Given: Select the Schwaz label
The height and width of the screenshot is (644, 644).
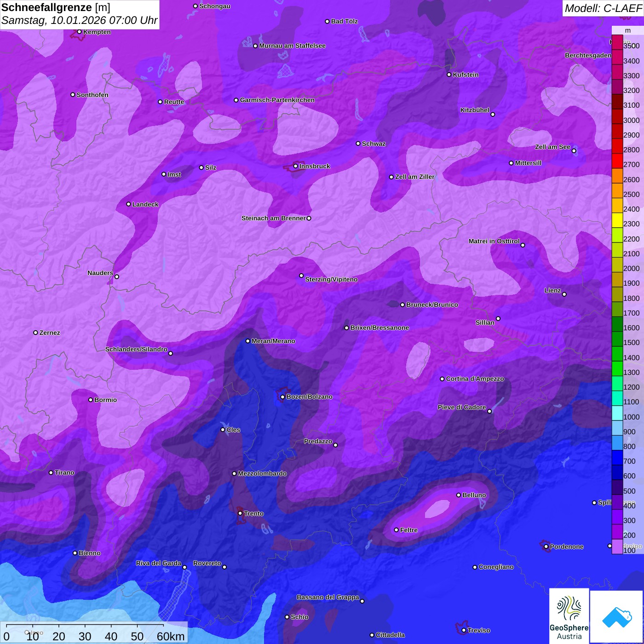Looking at the screenshot, I should [374, 144].
